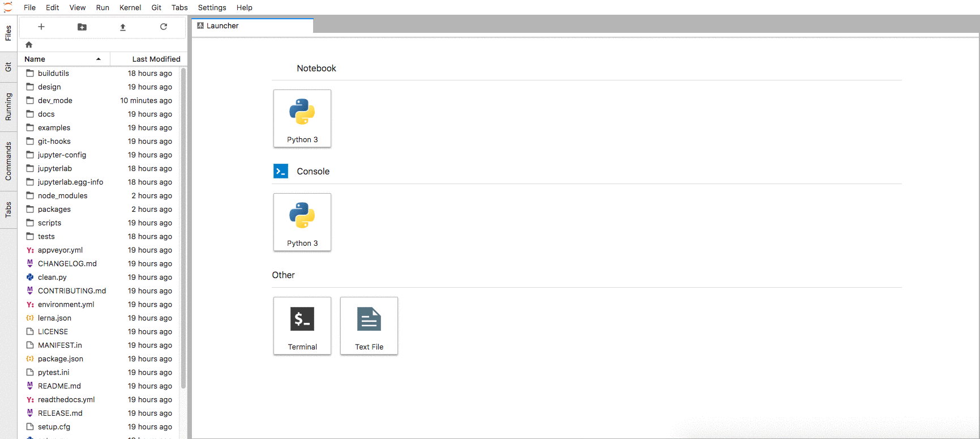Click the Launcher tab icon
The height and width of the screenshot is (439, 980).
pyautogui.click(x=200, y=25)
